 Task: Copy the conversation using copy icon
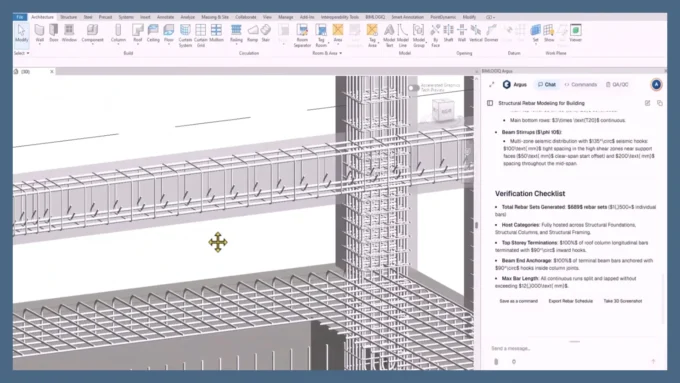660,103
